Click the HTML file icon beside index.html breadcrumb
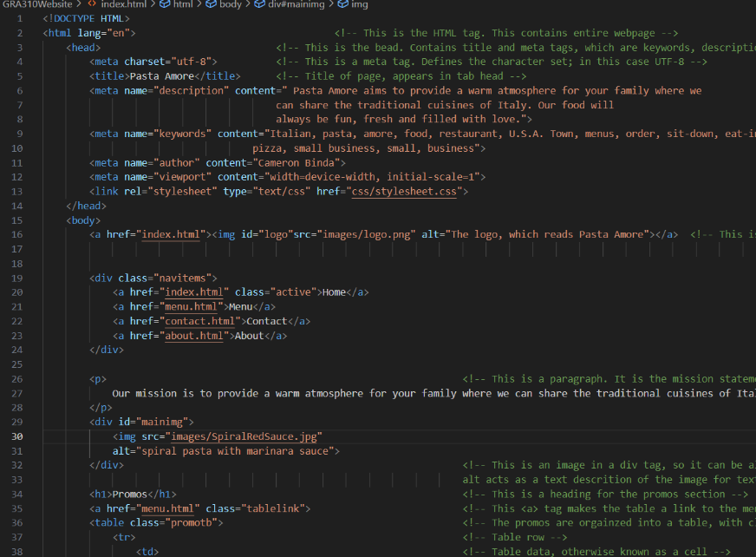The width and height of the screenshot is (756, 557). click(92, 5)
